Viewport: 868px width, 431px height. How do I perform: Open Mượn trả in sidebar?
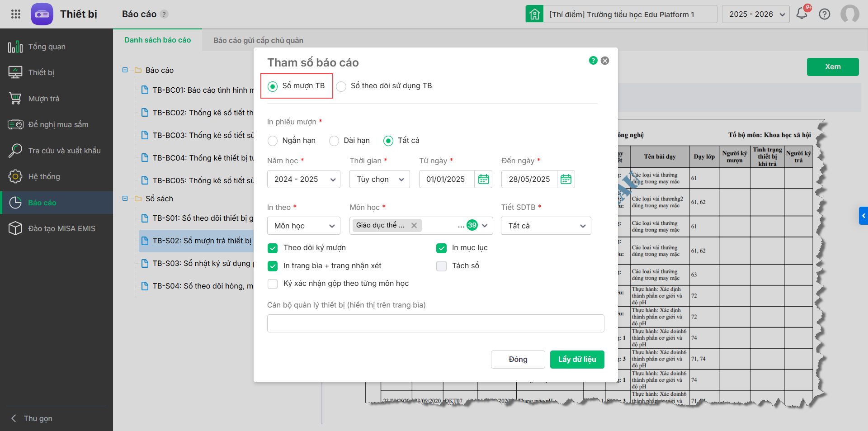44,99
